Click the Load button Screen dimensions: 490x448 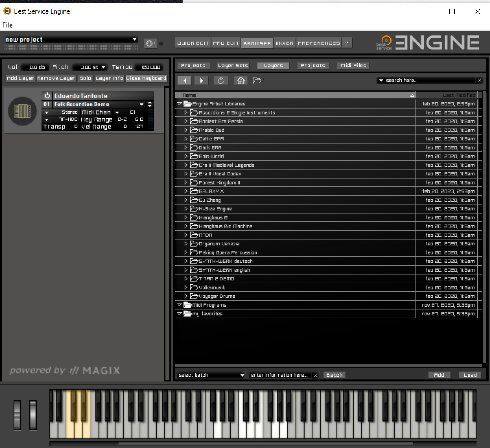point(470,374)
